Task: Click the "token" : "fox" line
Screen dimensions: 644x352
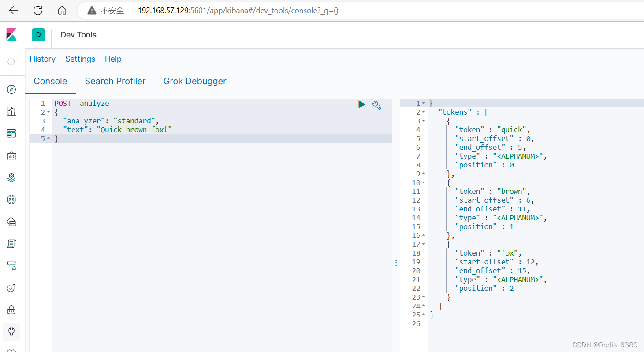Action: pos(488,253)
